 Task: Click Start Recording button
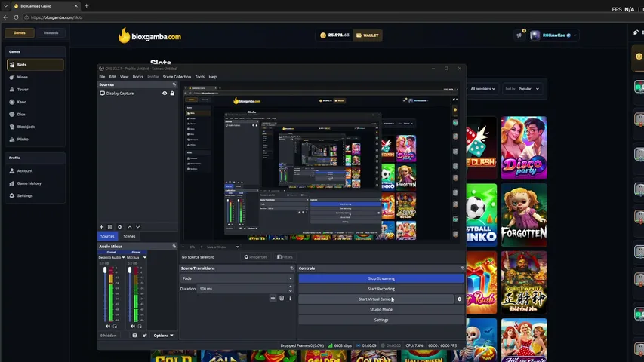pyautogui.click(x=381, y=289)
